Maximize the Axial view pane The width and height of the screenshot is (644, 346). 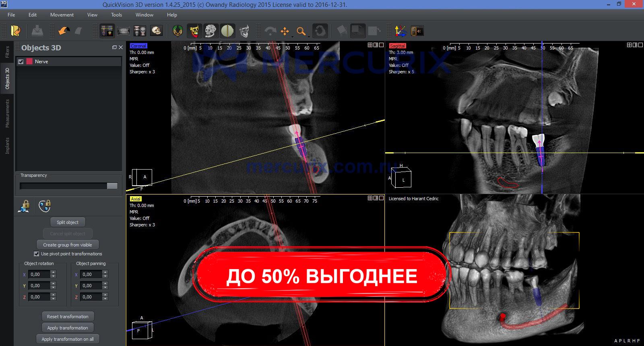[381, 198]
